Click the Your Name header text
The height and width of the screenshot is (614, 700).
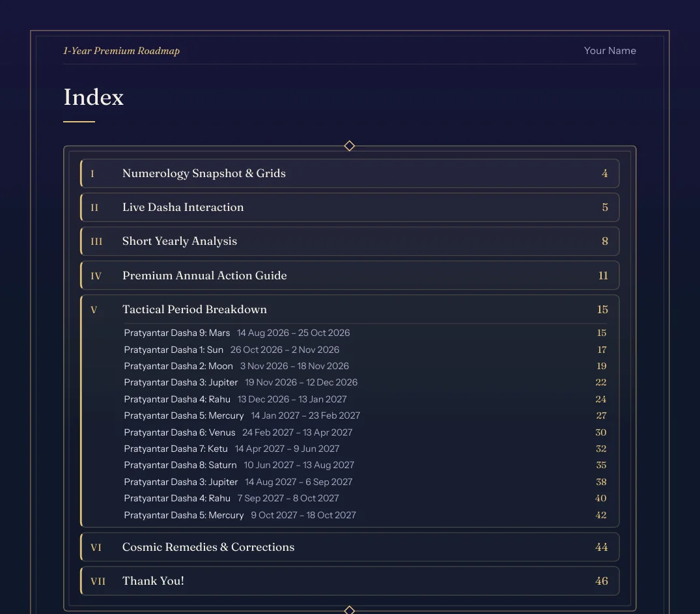click(610, 51)
